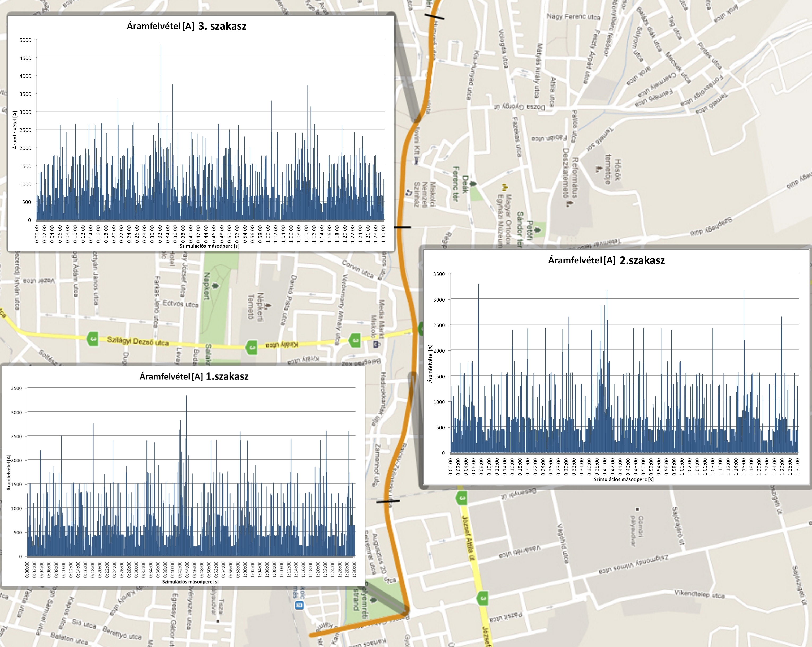Click the 1.szakasz chart title
Screen dimensions: 812x647
point(194,376)
